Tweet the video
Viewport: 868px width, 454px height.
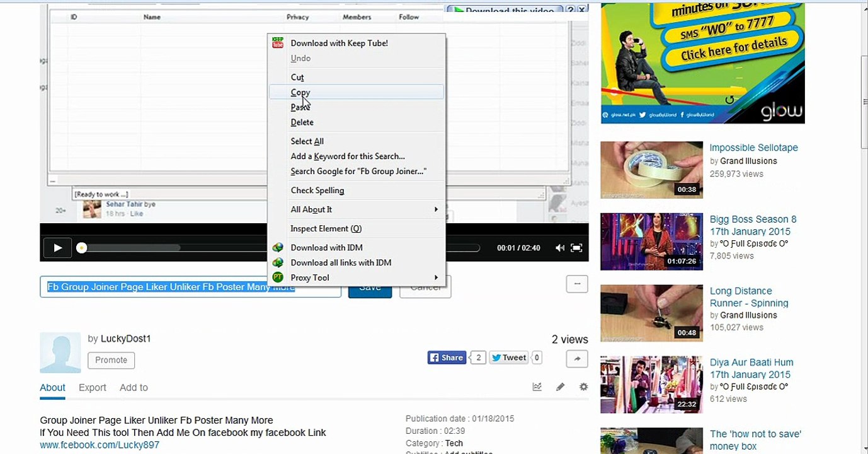(509, 358)
